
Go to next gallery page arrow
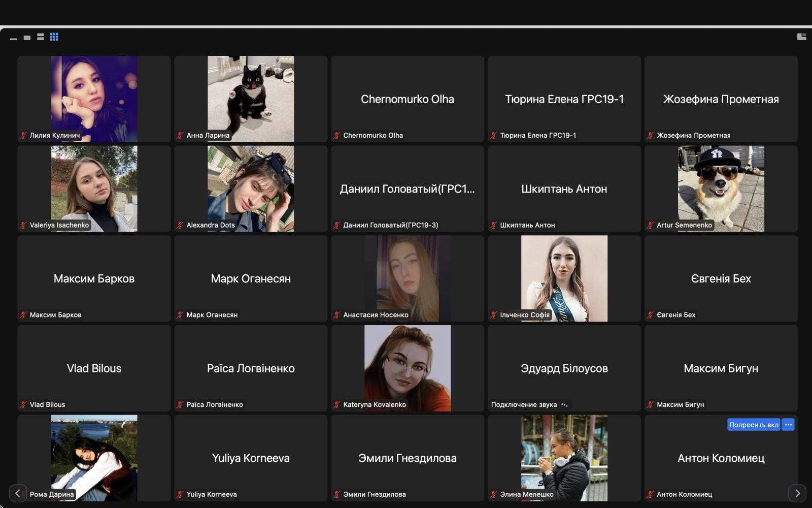pos(797,493)
